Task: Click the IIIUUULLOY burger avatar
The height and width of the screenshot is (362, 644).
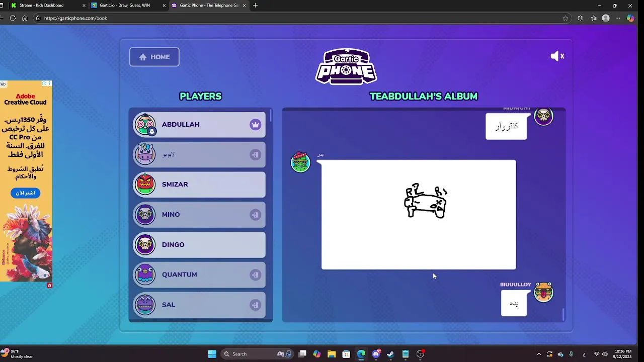Action: point(543,292)
